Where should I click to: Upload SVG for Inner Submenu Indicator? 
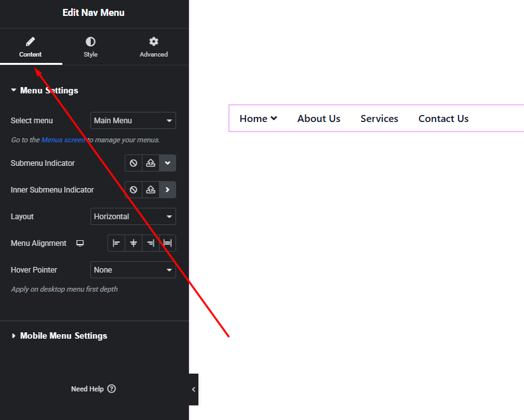click(151, 190)
